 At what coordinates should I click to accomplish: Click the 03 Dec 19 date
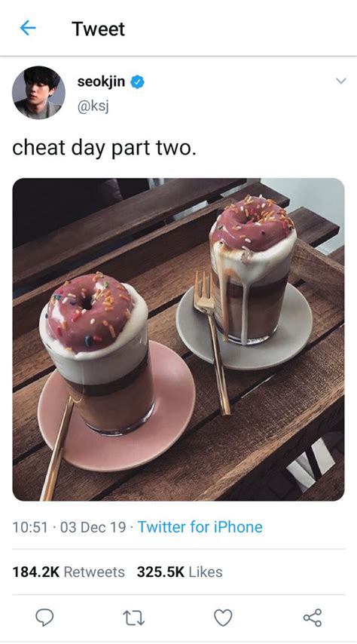[93, 527]
